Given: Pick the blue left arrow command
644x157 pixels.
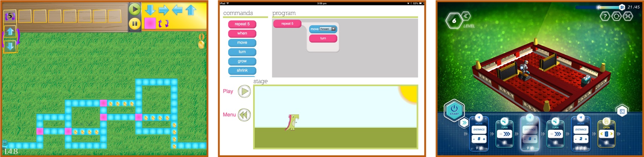Looking at the screenshot, I should point(177,10).
